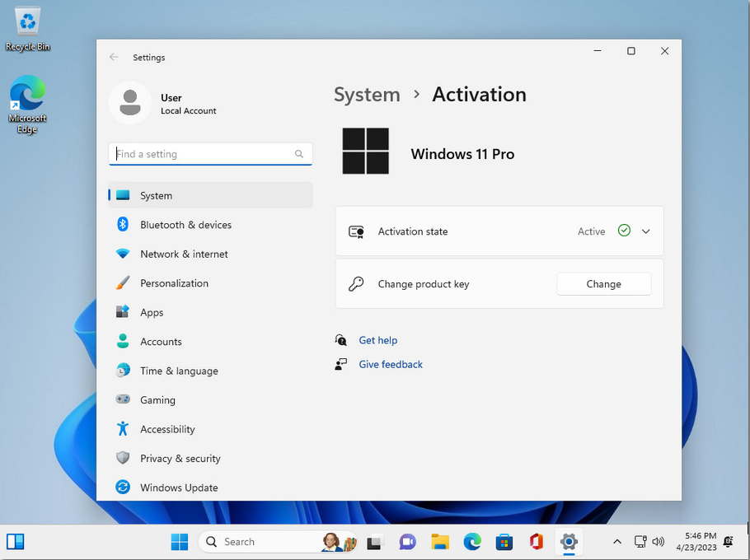The width and height of the screenshot is (750, 560).
Task: Launch Microsoft Edge from the taskbar
Action: (x=472, y=542)
